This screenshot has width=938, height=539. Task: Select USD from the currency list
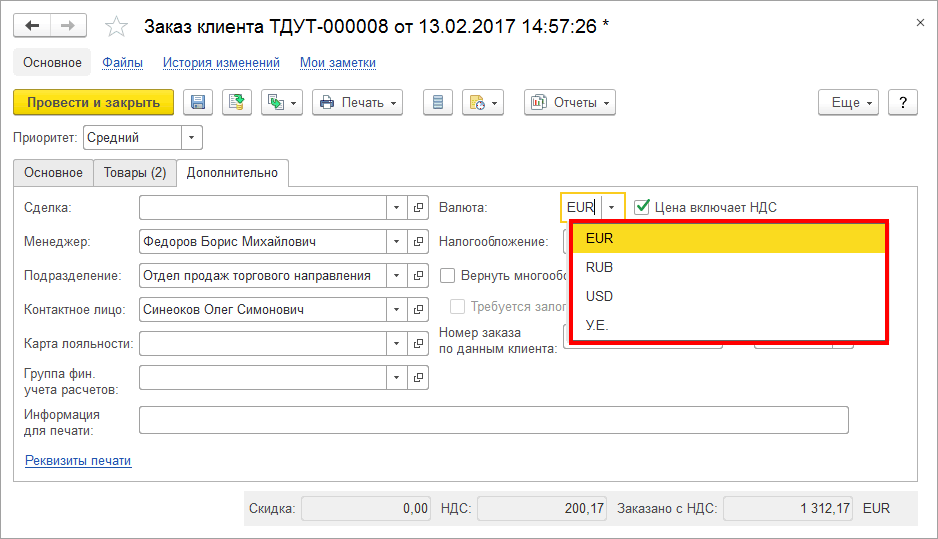[599, 296]
